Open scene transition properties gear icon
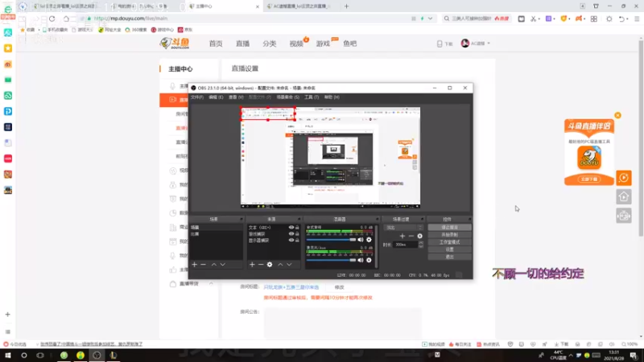644x362 pixels. [419, 236]
